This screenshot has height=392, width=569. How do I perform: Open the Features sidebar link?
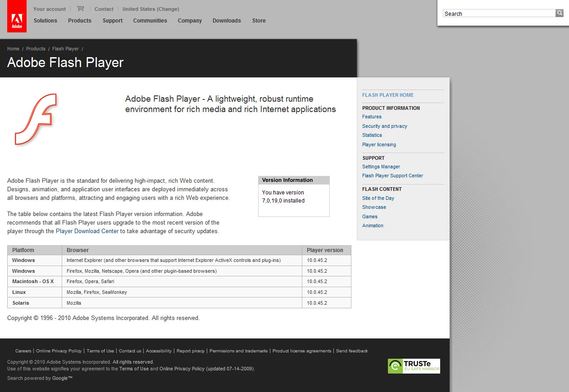tap(372, 117)
